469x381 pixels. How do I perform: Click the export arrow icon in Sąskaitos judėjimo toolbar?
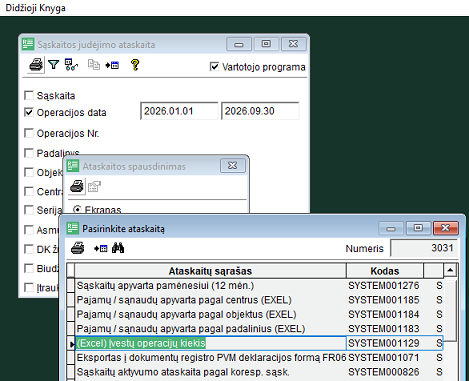pos(112,65)
